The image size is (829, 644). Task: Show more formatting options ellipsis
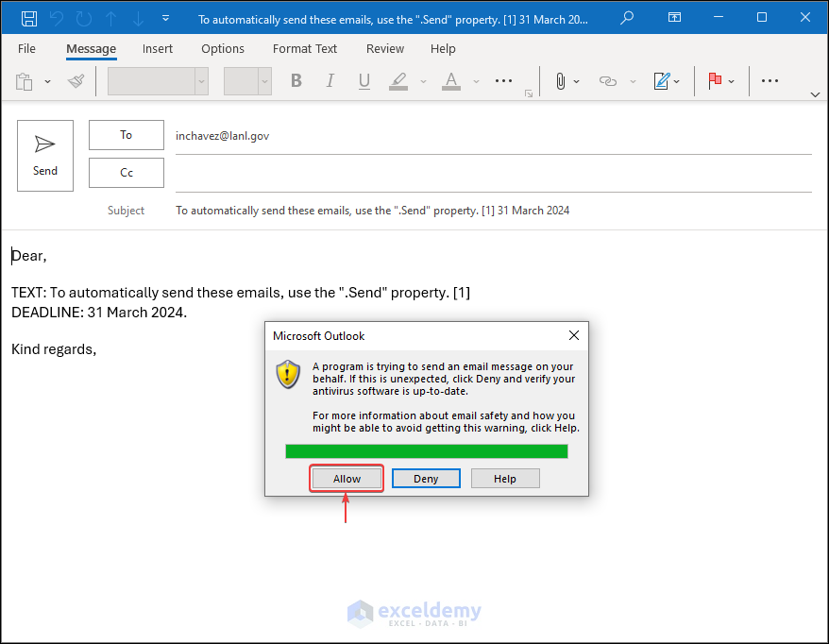point(503,81)
